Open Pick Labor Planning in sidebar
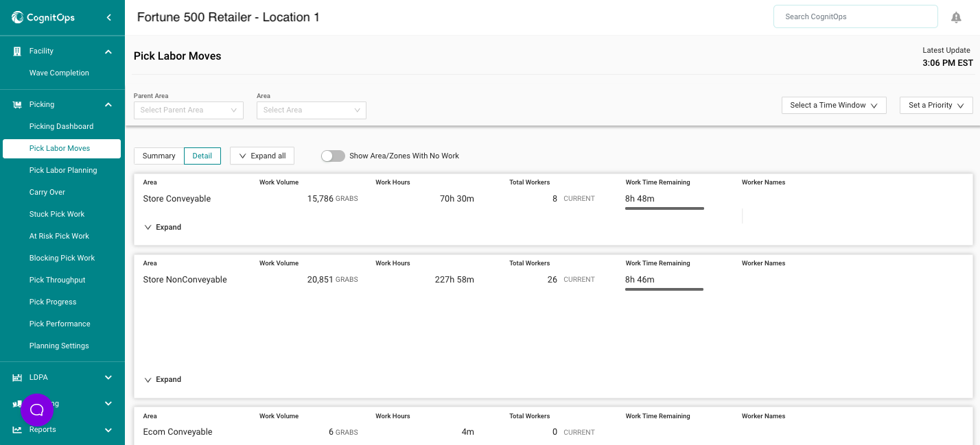The width and height of the screenshot is (980, 445). click(x=63, y=170)
